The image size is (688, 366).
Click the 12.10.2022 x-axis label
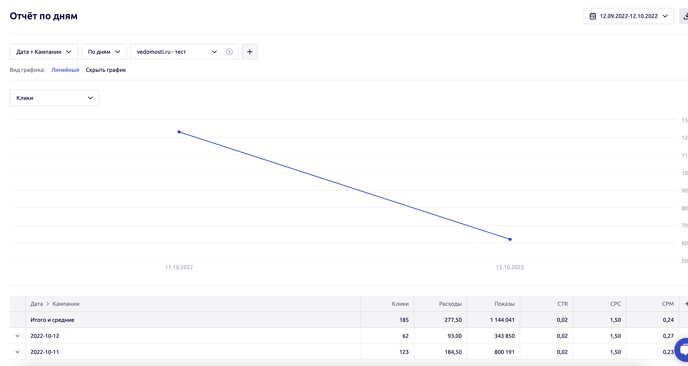(x=510, y=267)
